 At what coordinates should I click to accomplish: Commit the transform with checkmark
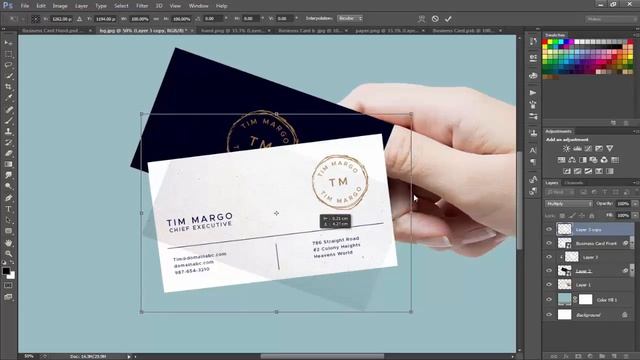pyautogui.click(x=448, y=19)
